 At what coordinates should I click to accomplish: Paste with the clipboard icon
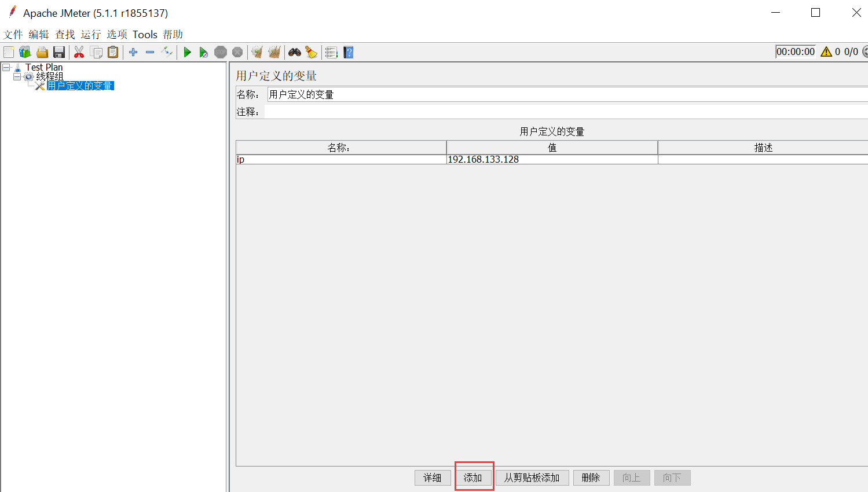click(x=113, y=52)
